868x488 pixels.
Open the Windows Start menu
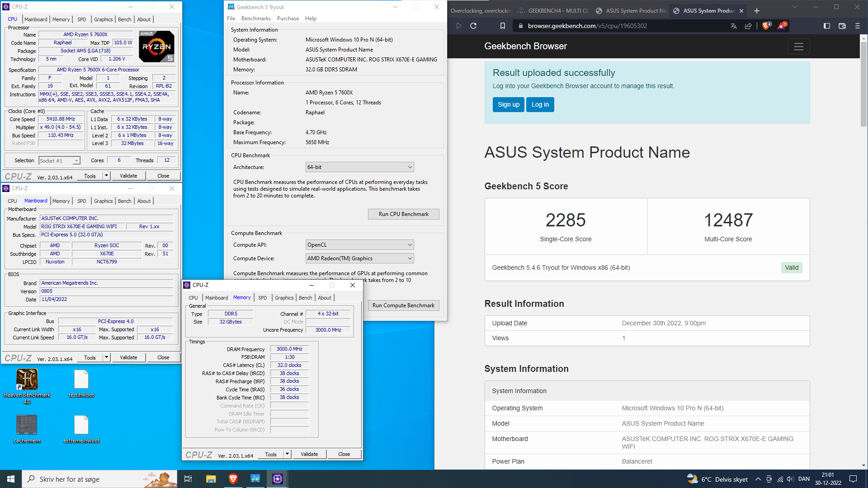[11, 479]
